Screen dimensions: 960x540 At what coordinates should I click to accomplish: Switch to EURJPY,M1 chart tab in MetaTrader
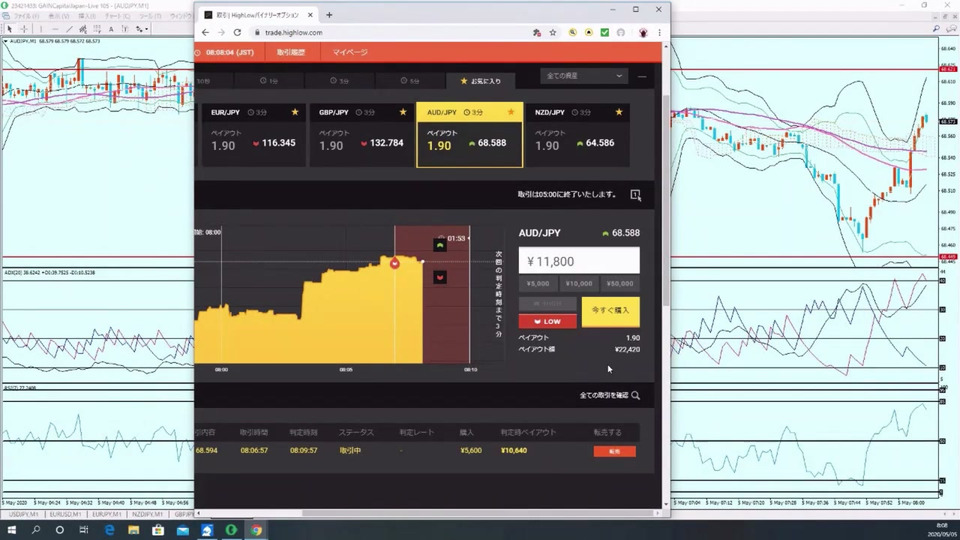tap(107, 514)
